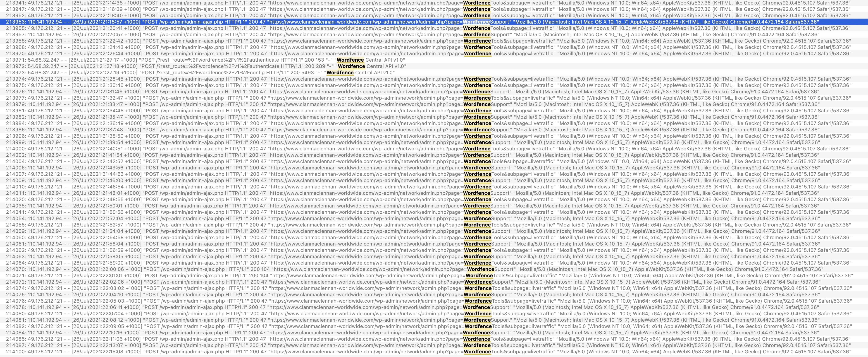Click result row 213947
The image size is (868, 357).
[x=434, y=9]
